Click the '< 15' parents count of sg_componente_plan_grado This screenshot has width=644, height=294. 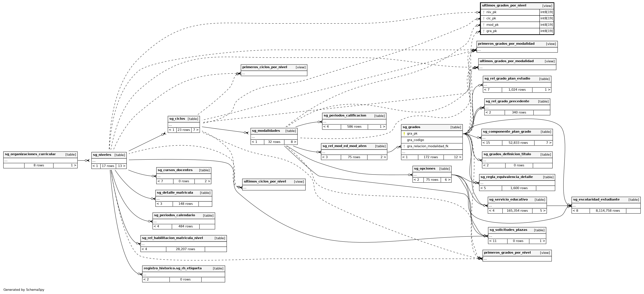tap(486, 143)
